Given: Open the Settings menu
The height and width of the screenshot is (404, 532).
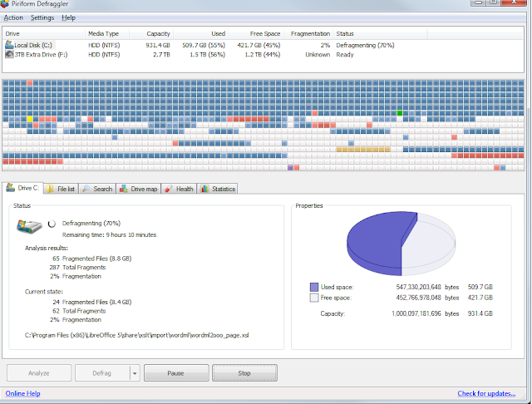Looking at the screenshot, I should (42, 17).
